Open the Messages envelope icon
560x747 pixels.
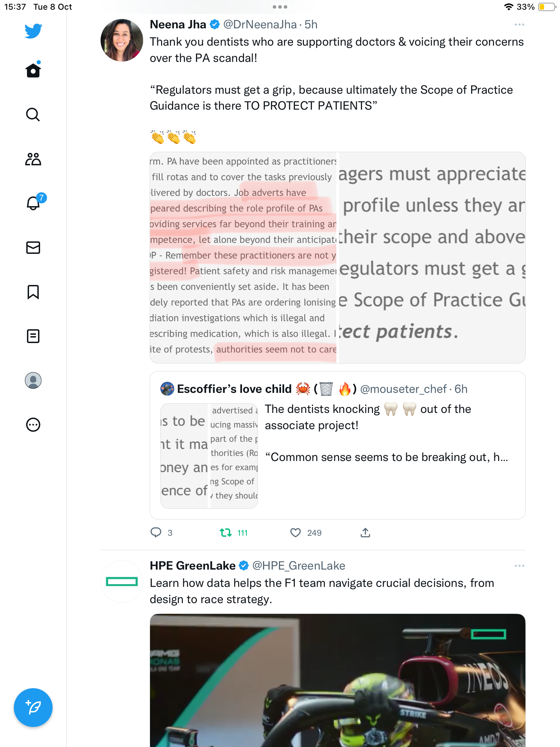(x=33, y=248)
